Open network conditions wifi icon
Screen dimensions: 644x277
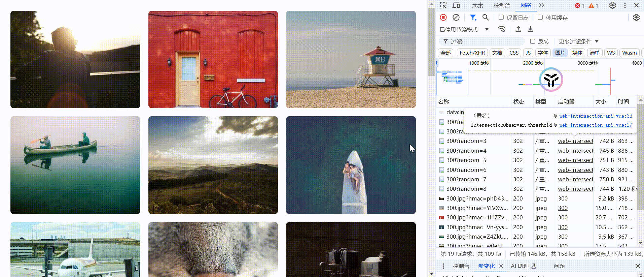click(502, 29)
